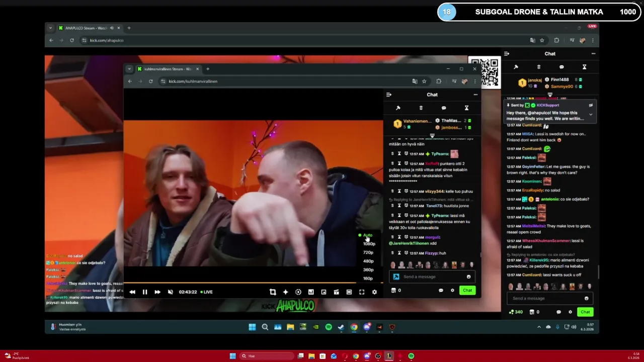Screen dimensions: 644x362
Task: Click the sparkle icon in player controls
Action: pyautogui.click(x=285, y=292)
